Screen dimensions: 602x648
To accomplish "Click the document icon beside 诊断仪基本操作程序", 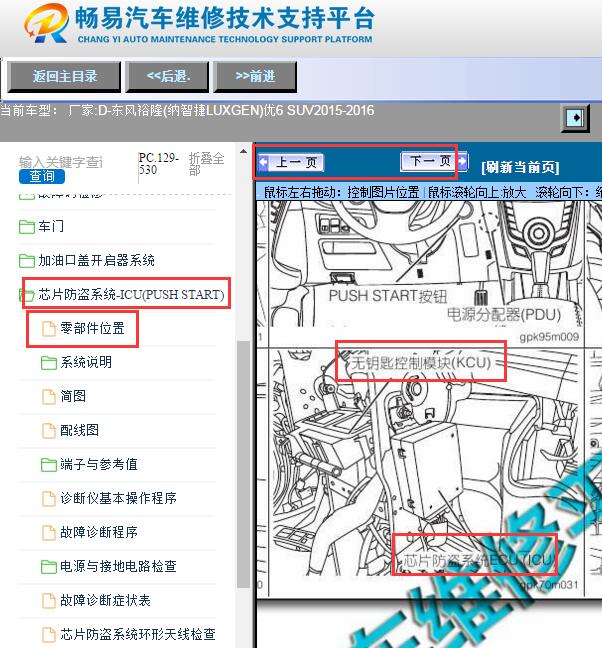I will [49, 499].
